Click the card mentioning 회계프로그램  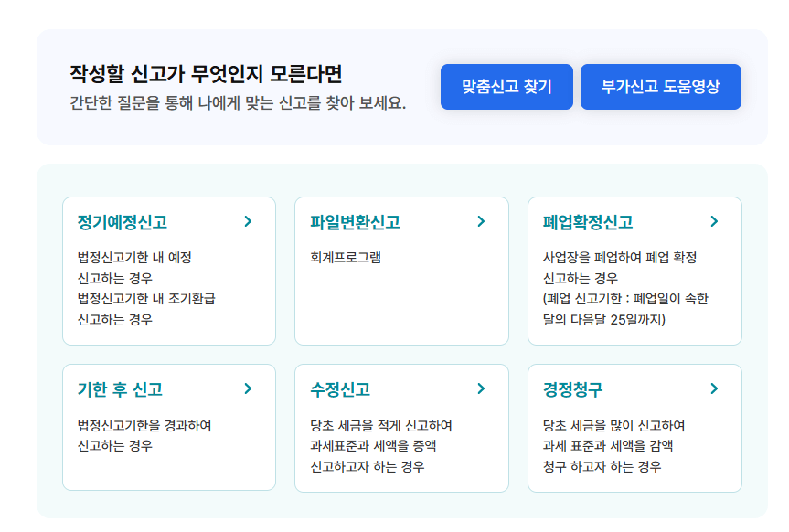pos(400,270)
